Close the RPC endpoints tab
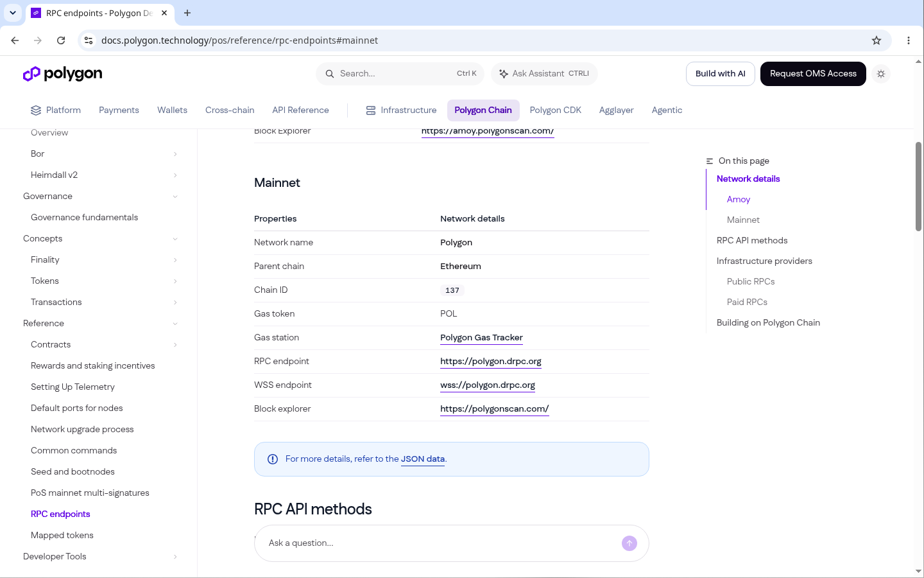The width and height of the screenshot is (924, 578). click(x=164, y=13)
